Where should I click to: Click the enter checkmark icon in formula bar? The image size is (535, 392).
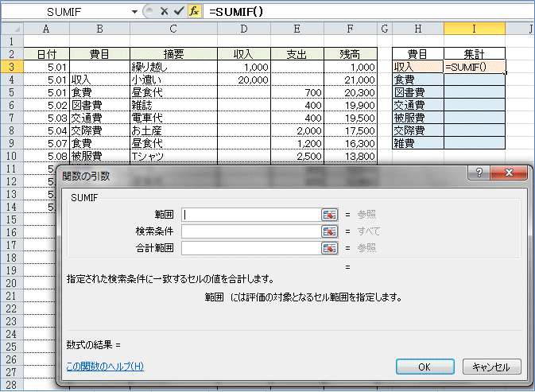(x=178, y=12)
